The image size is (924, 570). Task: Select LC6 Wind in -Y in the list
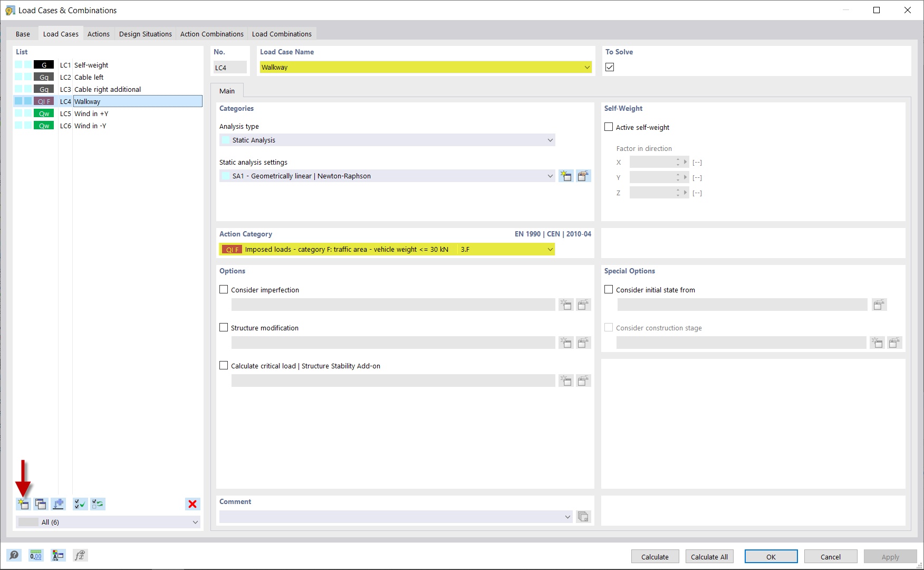click(x=108, y=126)
